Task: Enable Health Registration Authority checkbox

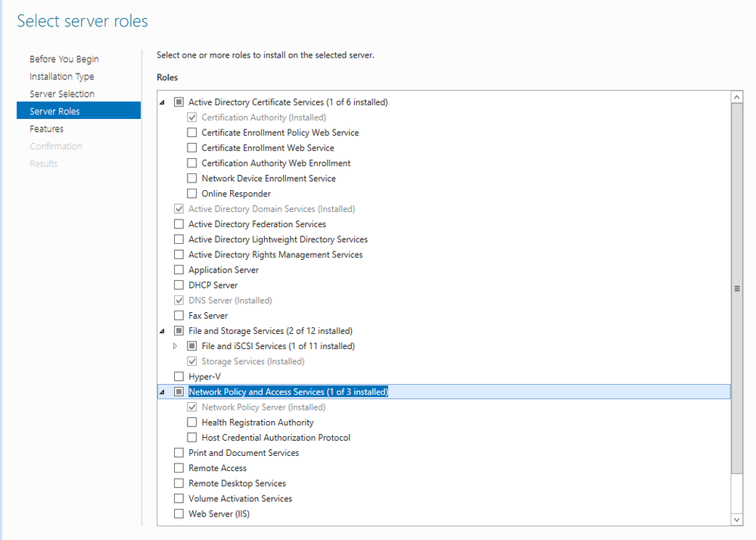Action: coord(192,423)
